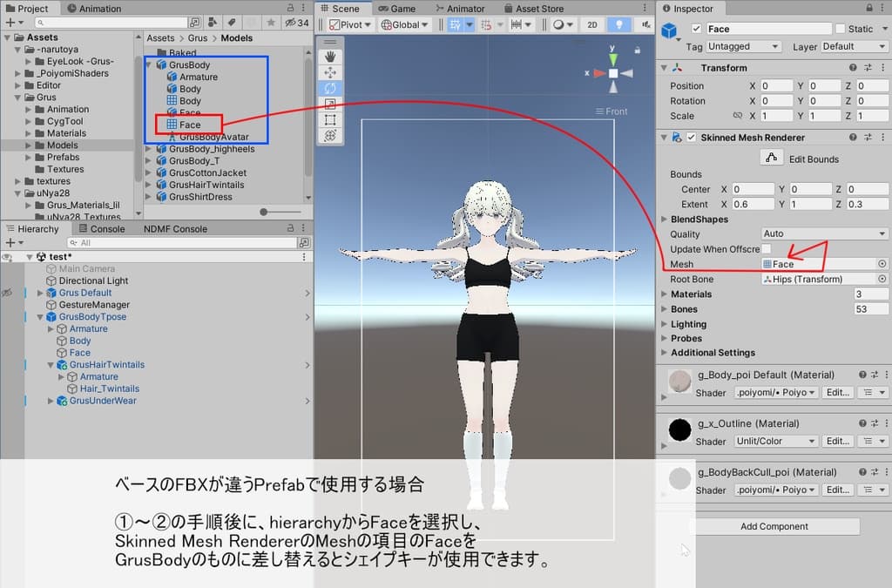Select the Rotate tool in the Scene view
Screen dimensions: 892x588
[x=330, y=88]
